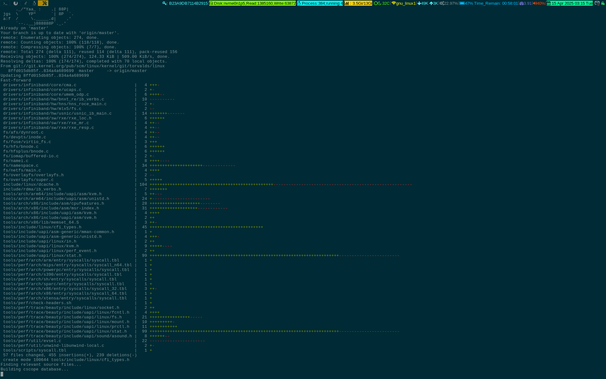Viewport: 606px width, 379px height.
Task: Click tools/scripts/syscall.tbl file row
Action: click(78, 350)
